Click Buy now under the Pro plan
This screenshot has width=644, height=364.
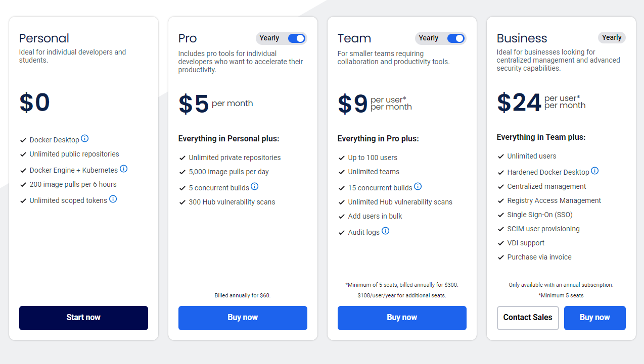coord(243,318)
